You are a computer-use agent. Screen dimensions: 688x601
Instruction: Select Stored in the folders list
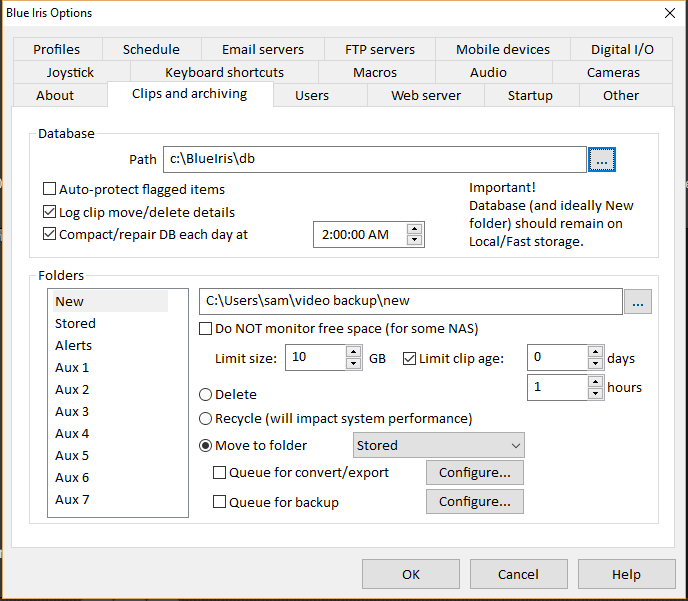(75, 323)
